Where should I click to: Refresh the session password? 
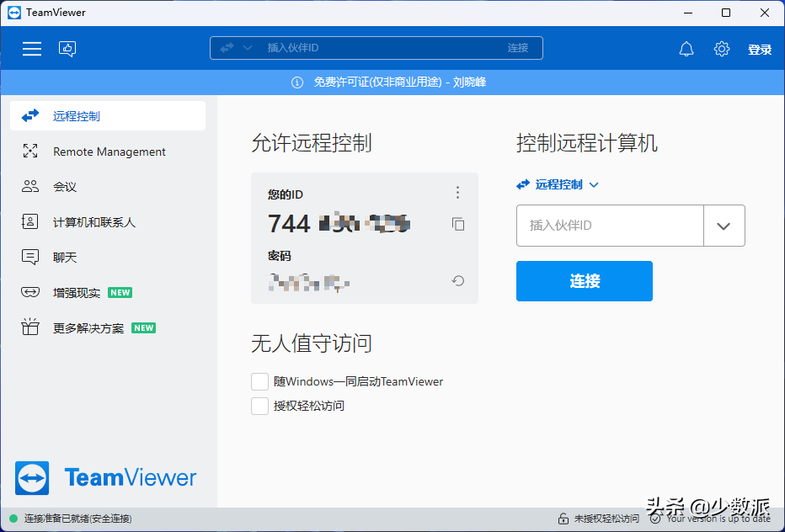457,281
